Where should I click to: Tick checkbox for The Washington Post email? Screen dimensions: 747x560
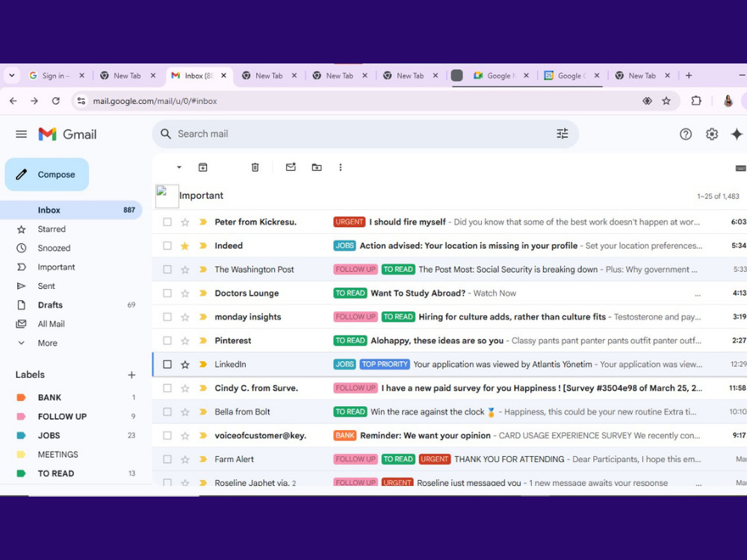click(167, 270)
